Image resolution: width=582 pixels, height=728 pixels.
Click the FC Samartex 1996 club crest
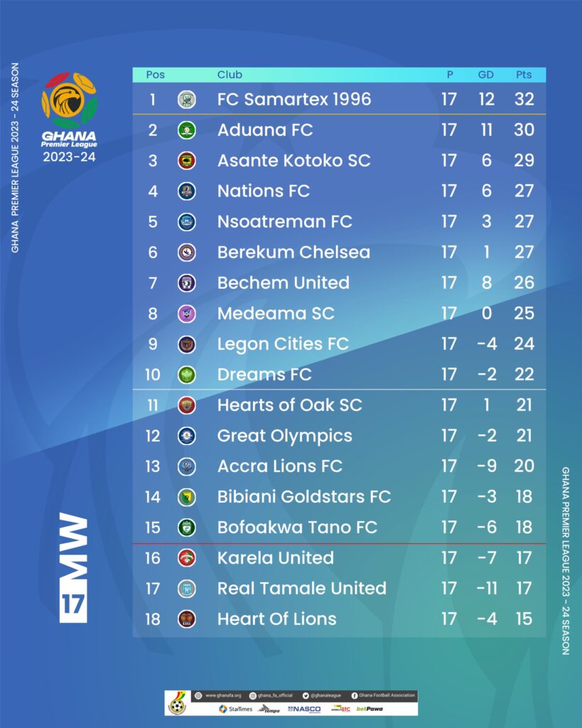(187, 100)
